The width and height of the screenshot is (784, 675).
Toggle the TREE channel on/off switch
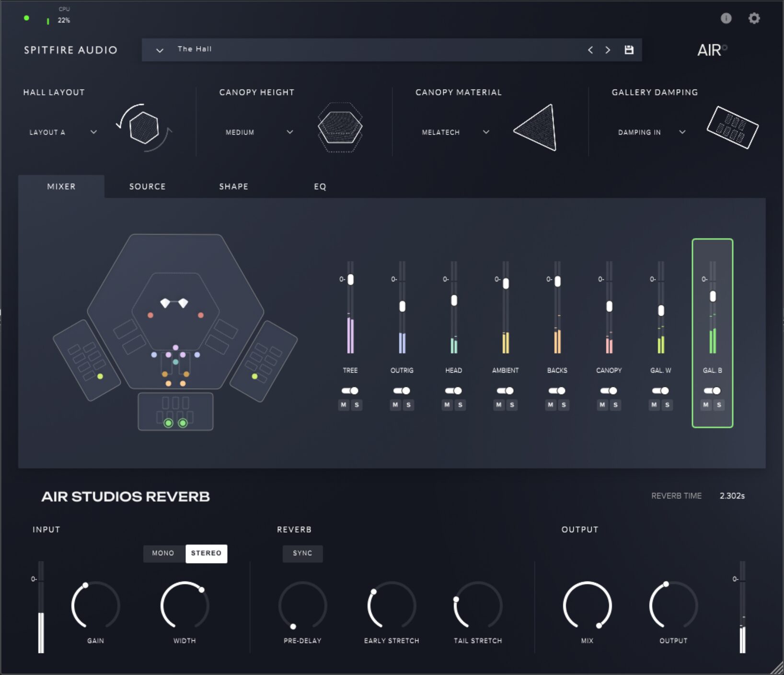[x=350, y=391]
